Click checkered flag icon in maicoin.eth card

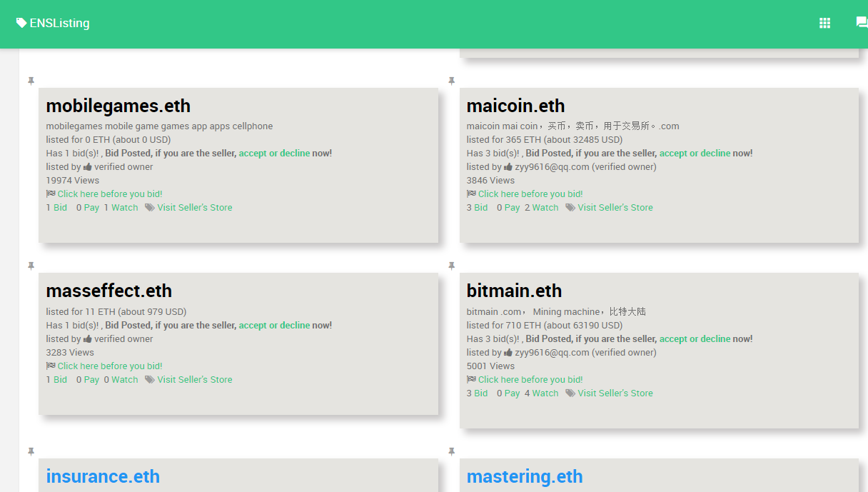(x=471, y=194)
